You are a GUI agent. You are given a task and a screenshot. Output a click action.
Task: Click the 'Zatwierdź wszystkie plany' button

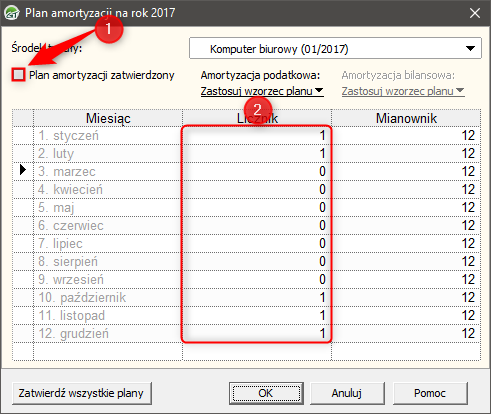click(82, 393)
